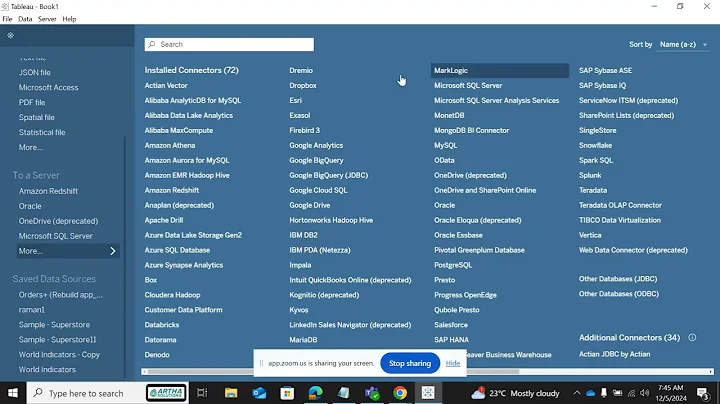Click More... under file connections

[x=31, y=147]
